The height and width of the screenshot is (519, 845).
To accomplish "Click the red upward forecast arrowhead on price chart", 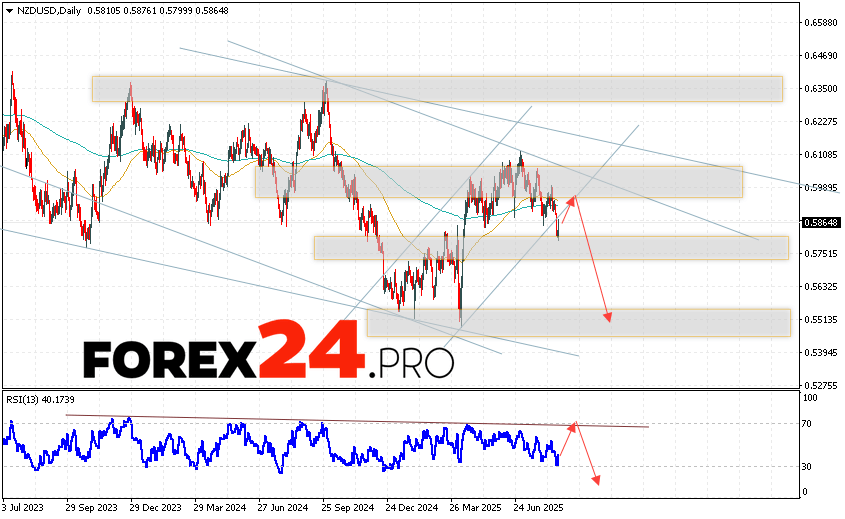I will point(572,199).
